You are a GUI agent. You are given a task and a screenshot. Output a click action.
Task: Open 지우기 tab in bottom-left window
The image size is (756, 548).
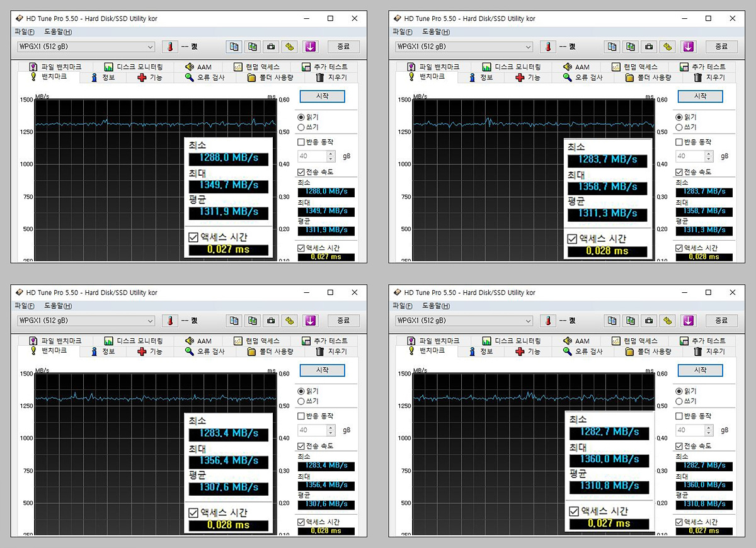pos(331,351)
